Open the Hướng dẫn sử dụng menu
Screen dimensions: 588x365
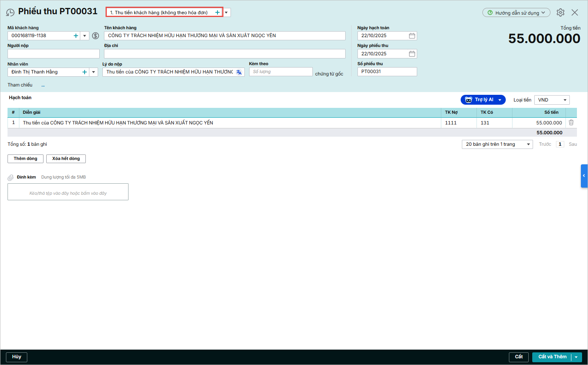(516, 13)
